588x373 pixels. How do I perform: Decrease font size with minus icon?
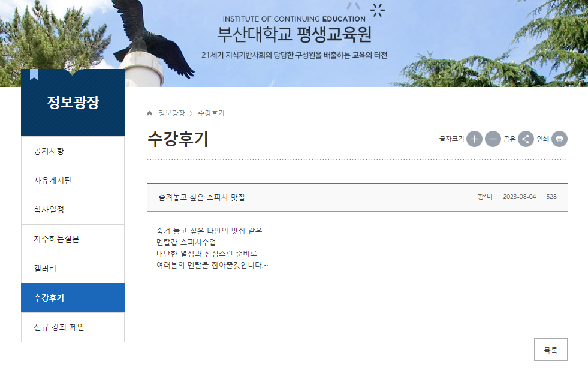[x=493, y=139]
